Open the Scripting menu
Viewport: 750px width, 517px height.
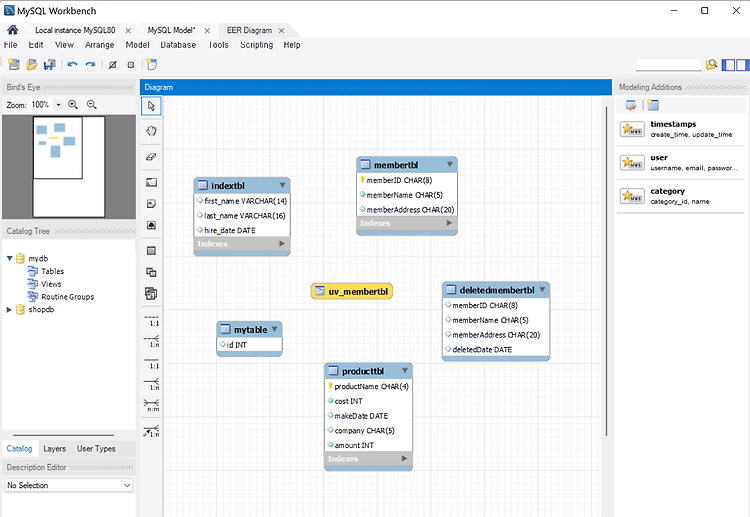(x=256, y=45)
